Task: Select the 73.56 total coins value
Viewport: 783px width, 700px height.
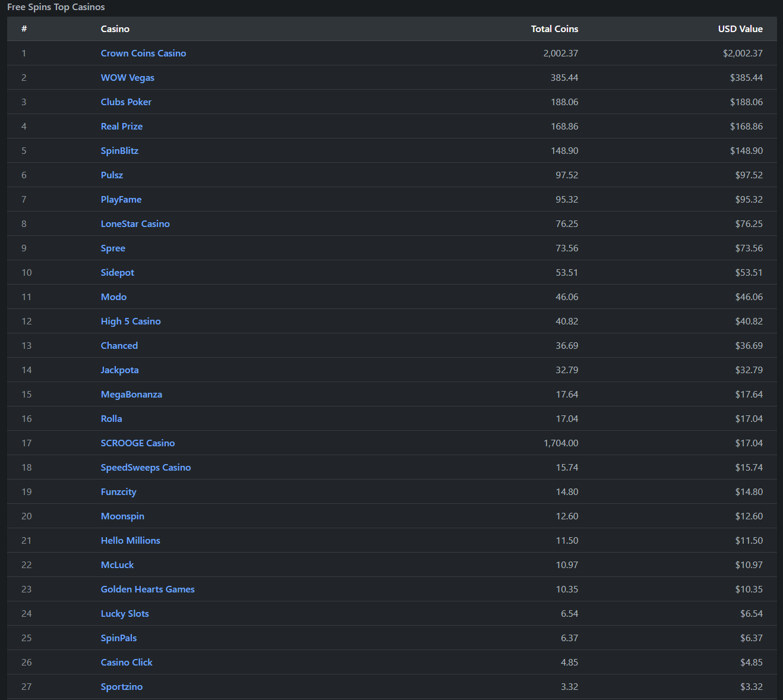Action: 567,248
